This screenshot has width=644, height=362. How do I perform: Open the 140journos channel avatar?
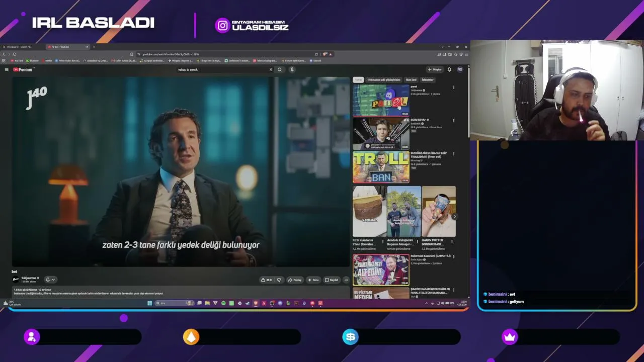pyautogui.click(x=16, y=280)
